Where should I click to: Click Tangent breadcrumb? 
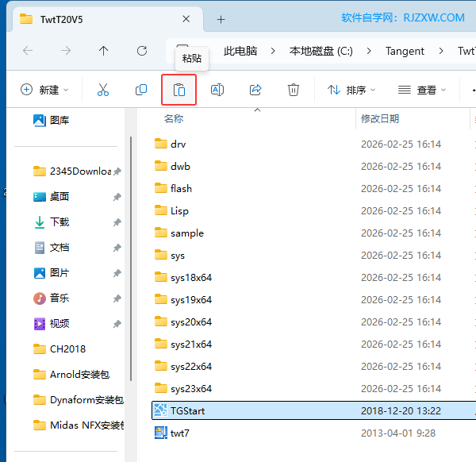click(405, 51)
